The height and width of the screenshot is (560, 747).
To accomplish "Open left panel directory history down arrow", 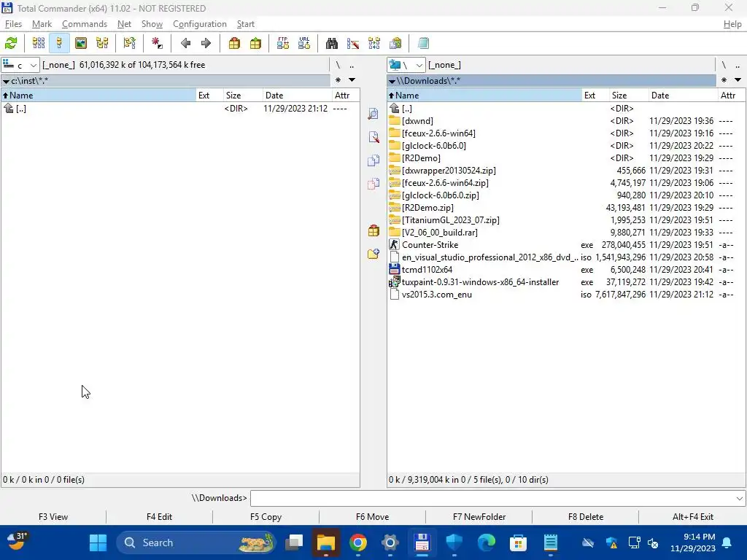I will point(352,80).
